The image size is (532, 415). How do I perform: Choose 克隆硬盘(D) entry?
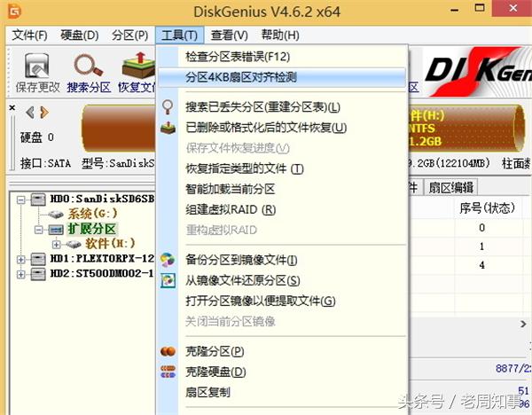tap(282, 372)
